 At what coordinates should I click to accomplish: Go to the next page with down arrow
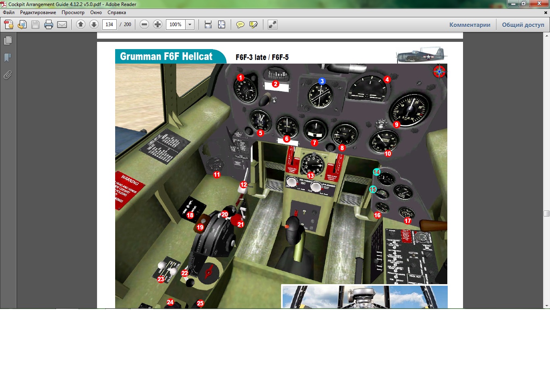click(94, 25)
